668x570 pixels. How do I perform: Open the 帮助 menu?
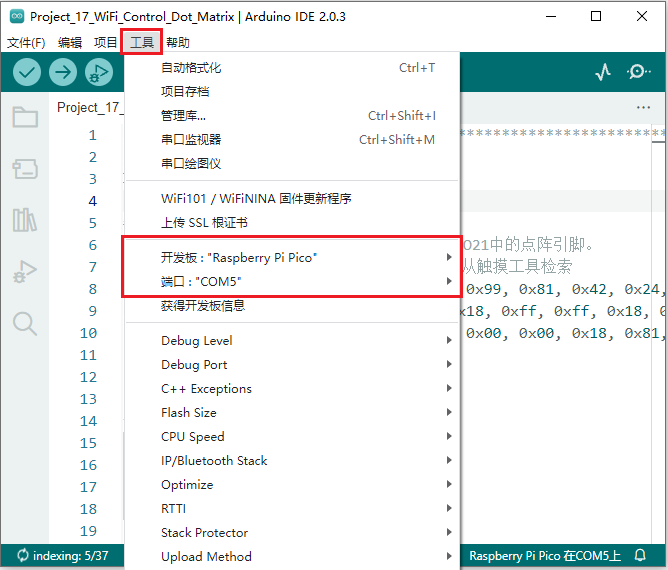[x=178, y=42]
